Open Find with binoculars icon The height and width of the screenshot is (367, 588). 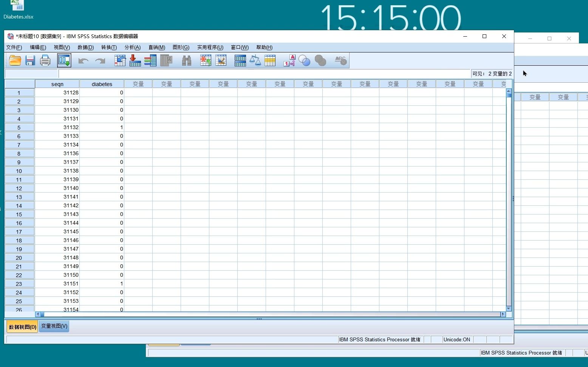click(x=187, y=60)
